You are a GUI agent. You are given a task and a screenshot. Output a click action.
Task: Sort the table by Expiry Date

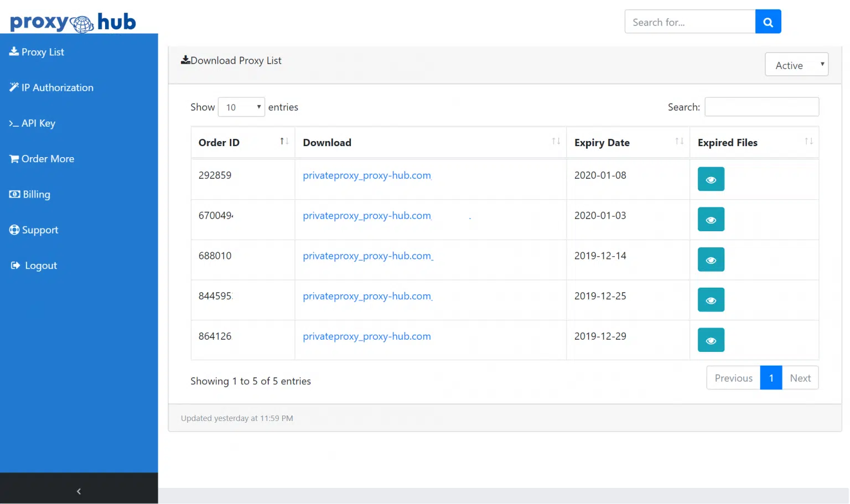(602, 142)
